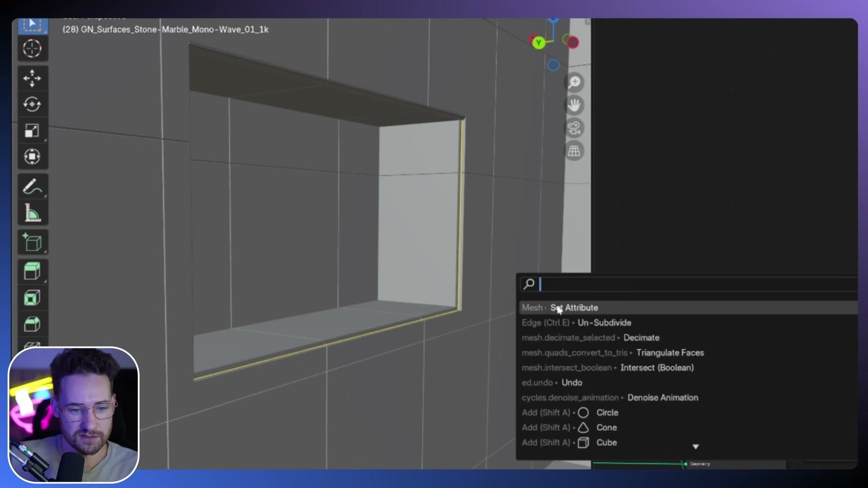Select the Bevel tool
The height and width of the screenshot is (488, 868).
tap(32, 324)
